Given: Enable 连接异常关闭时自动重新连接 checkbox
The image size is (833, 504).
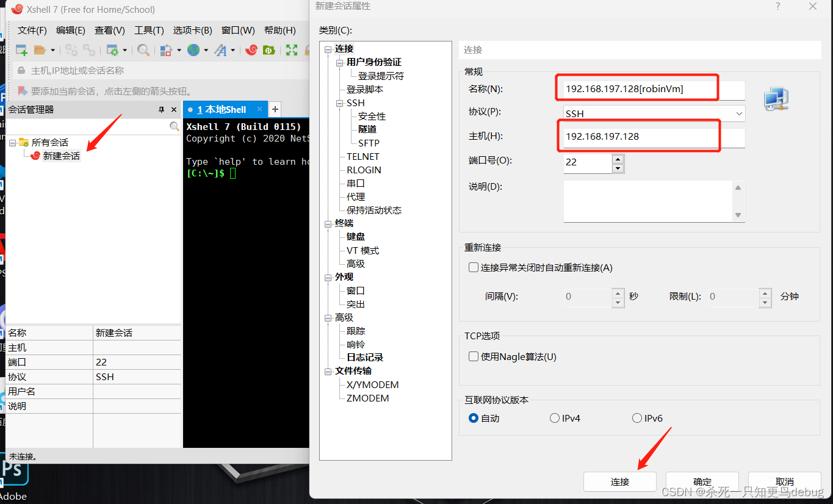Looking at the screenshot, I should pos(474,267).
